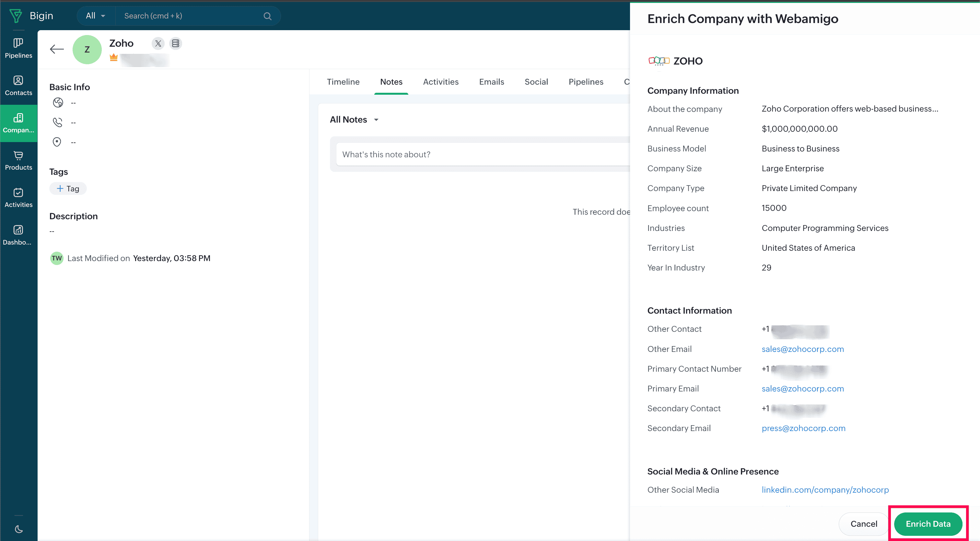
Task: Click the crown icon under Zoho
Action: pos(113,57)
